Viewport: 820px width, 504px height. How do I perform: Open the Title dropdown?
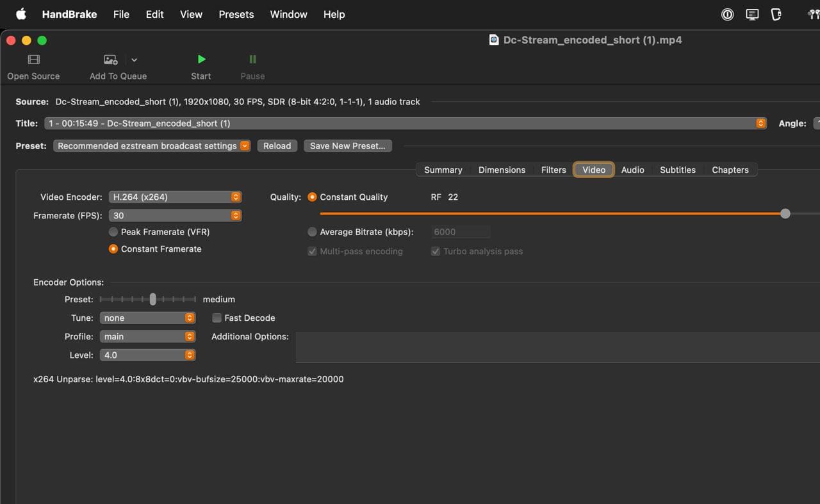point(406,123)
